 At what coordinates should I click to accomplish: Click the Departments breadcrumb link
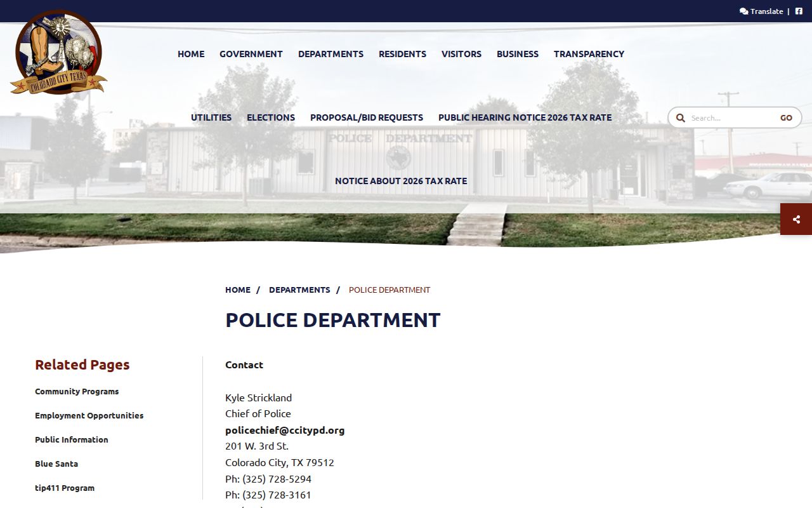[299, 290]
